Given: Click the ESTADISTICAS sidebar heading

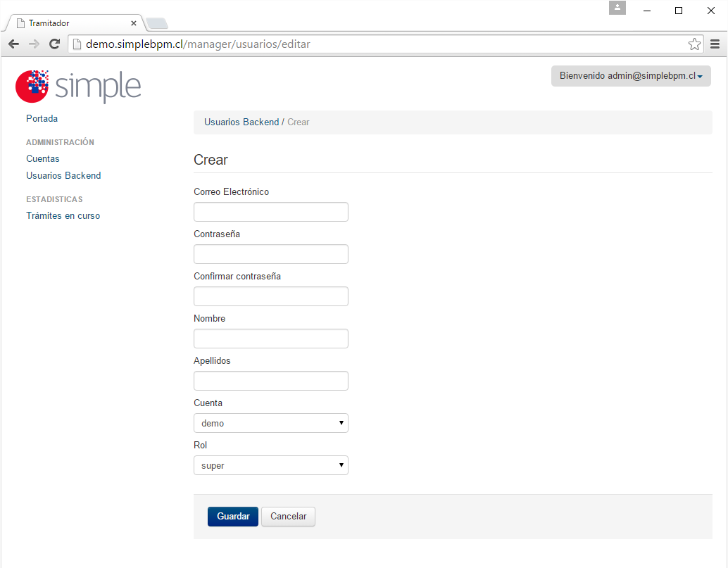Looking at the screenshot, I should point(54,199).
